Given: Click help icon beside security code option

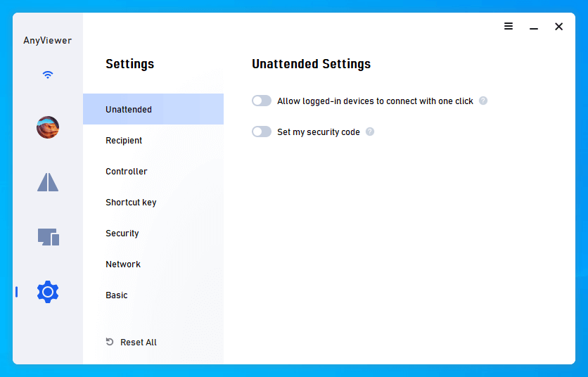Looking at the screenshot, I should (x=370, y=132).
